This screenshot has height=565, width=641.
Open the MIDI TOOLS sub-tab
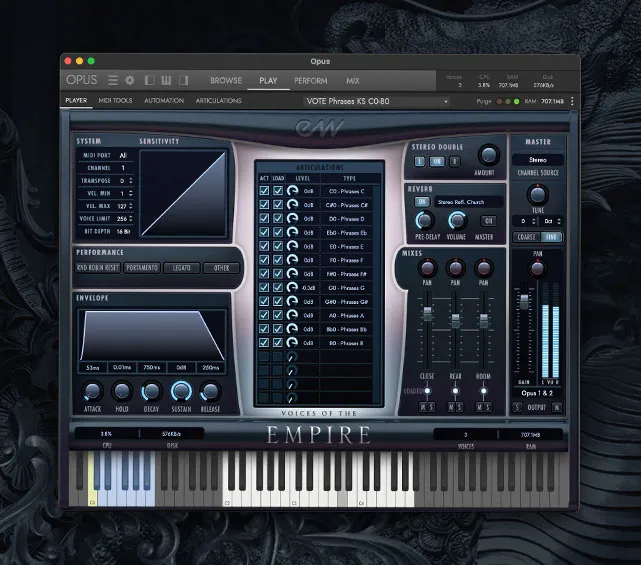(x=115, y=101)
